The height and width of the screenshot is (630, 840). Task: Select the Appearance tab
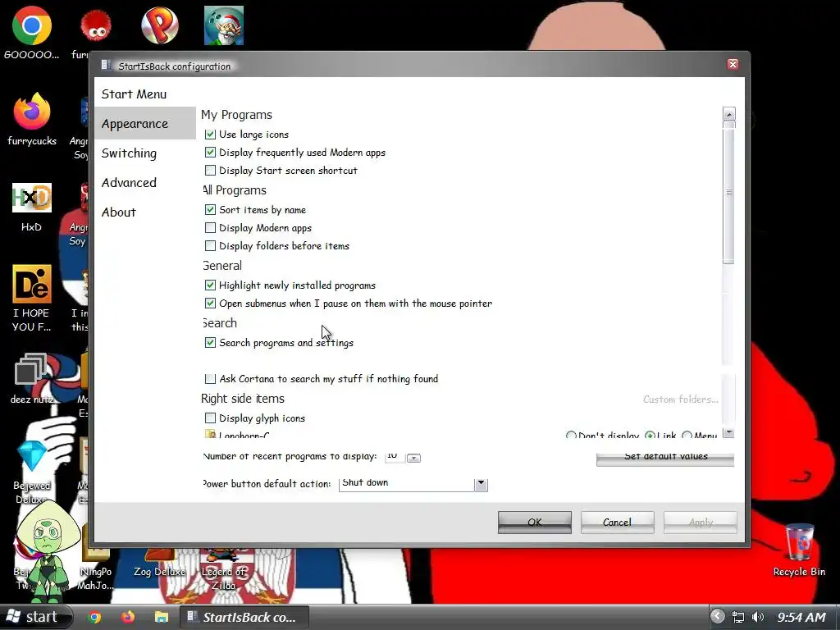[145, 123]
